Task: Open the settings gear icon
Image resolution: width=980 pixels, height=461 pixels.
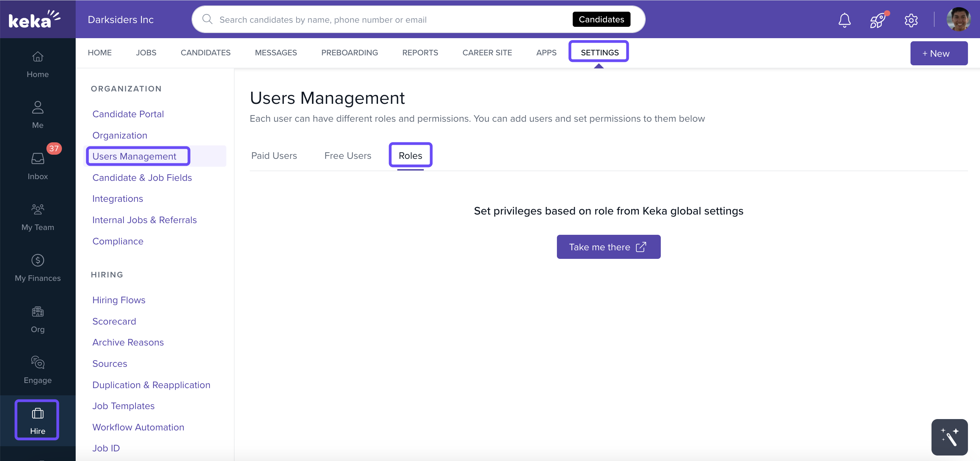Action: coord(911,20)
